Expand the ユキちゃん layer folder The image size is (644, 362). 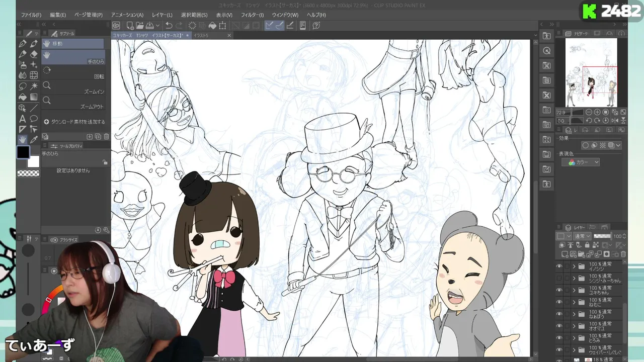pos(574,290)
